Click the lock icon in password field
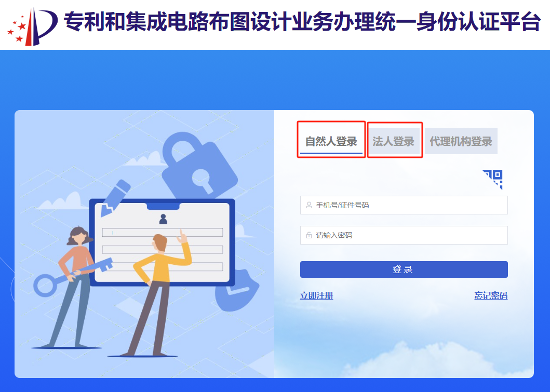The height and width of the screenshot is (392, 550). point(309,235)
